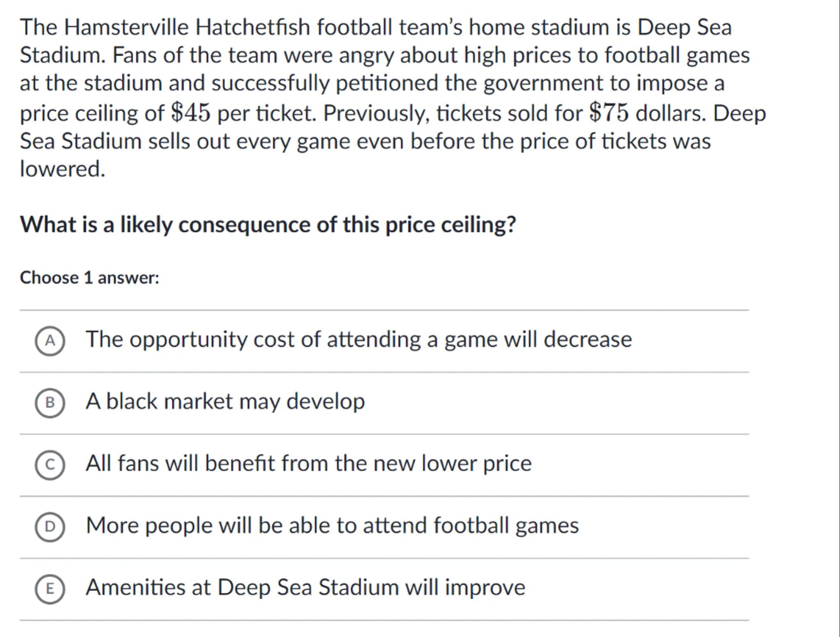The image size is (840, 637).
Task: Click the word "petitioned" in the passage
Action: pyautogui.click(x=387, y=83)
